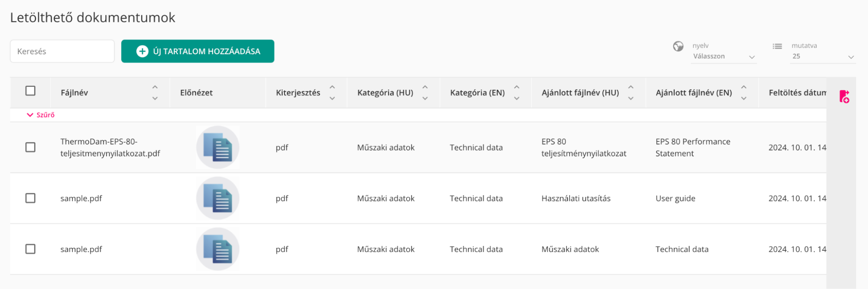This screenshot has width=868, height=289.
Task: Click the pink add-document icon at right
Action: [x=844, y=96]
